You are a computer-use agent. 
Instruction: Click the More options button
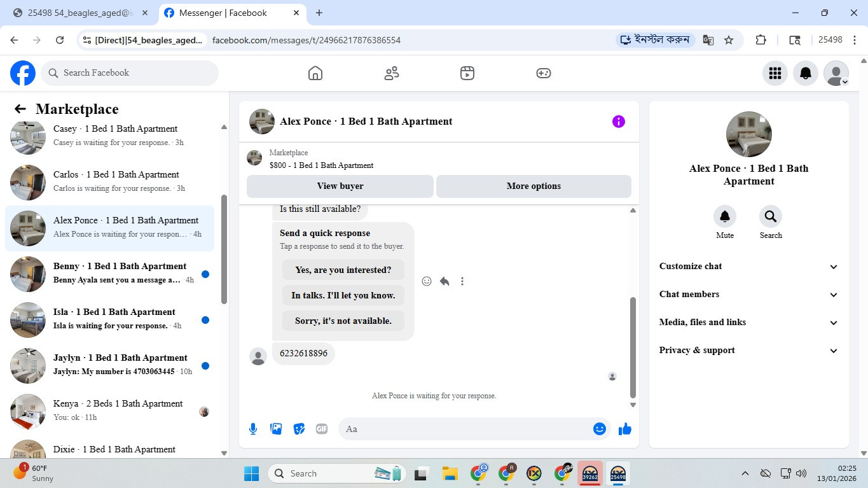tap(534, 186)
